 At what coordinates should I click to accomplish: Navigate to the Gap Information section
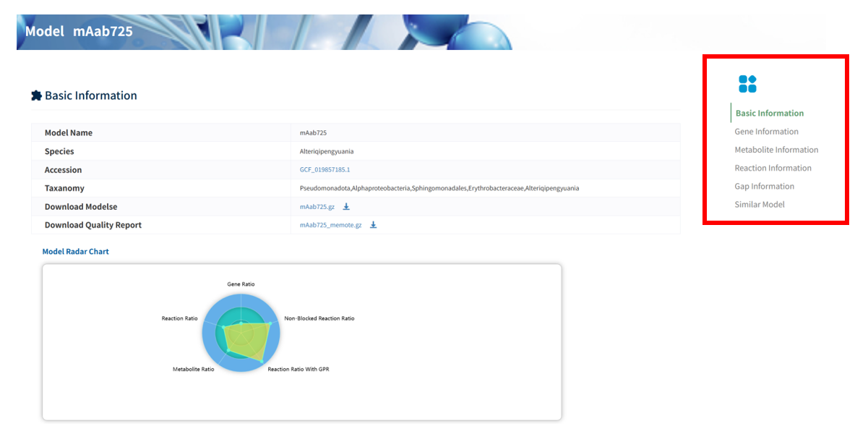[764, 186]
